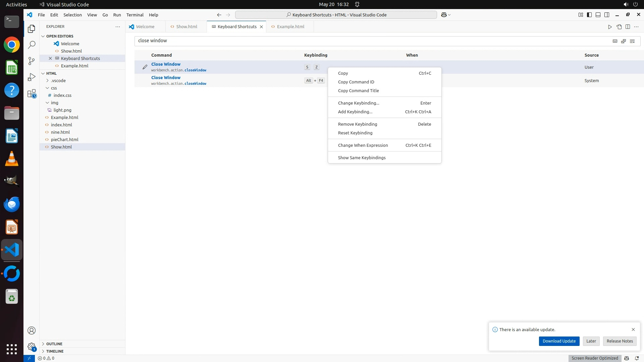
Task: Click the Later button in notification
Action: (591, 341)
